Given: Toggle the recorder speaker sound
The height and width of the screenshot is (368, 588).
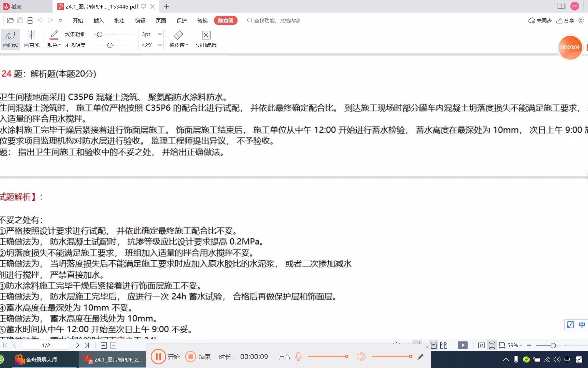Looking at the screenshot, I should [361, 357].
